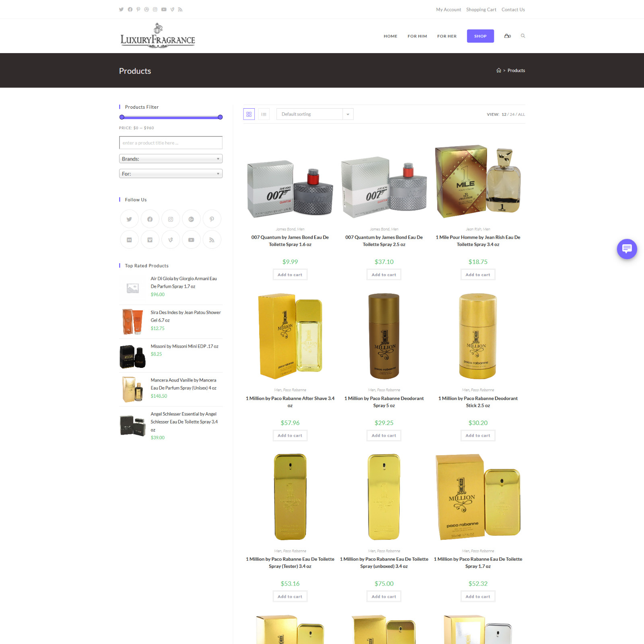
Task: Open the SHOP menu item
Action: pyautogui.click(x=480, y=36)
